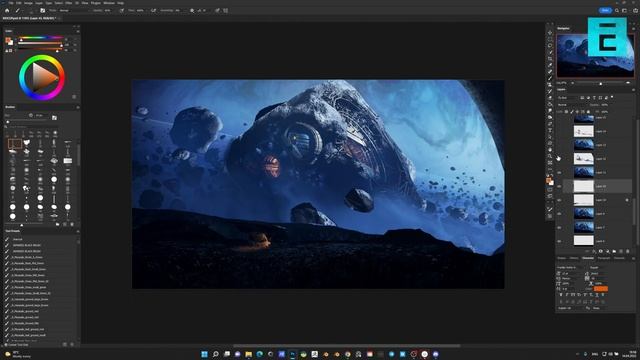Image resolution: width=640 pixels, height=360 pixels.
Task: Click the Navigator preview thumbnail
Action: point(595,56)
